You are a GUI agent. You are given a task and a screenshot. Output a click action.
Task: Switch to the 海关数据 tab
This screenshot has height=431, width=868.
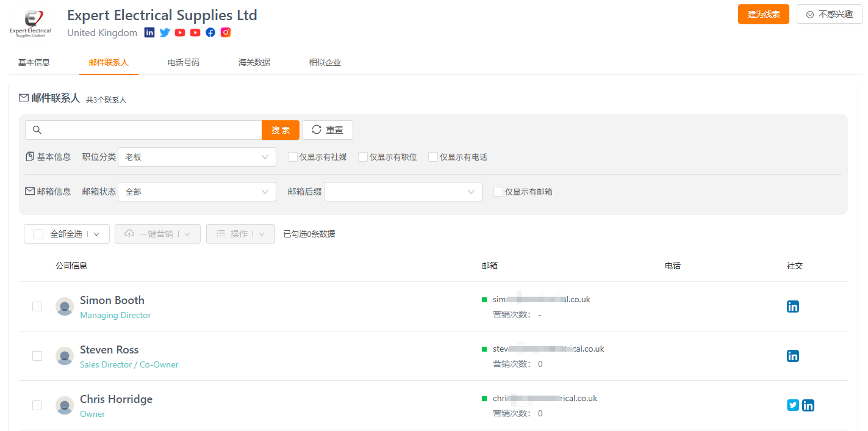coord(254,62)
